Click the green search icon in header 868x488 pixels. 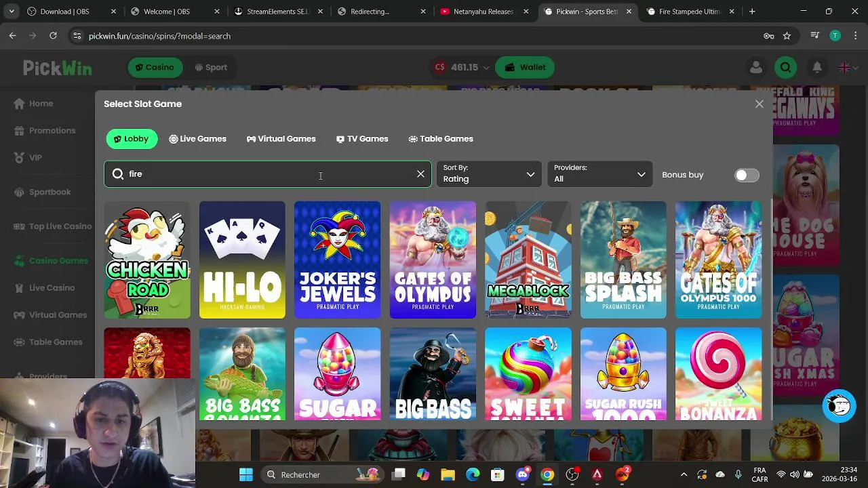[786, 67]
